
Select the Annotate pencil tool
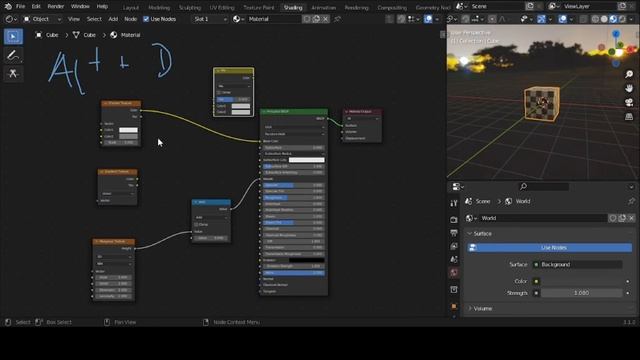point(13,55)
